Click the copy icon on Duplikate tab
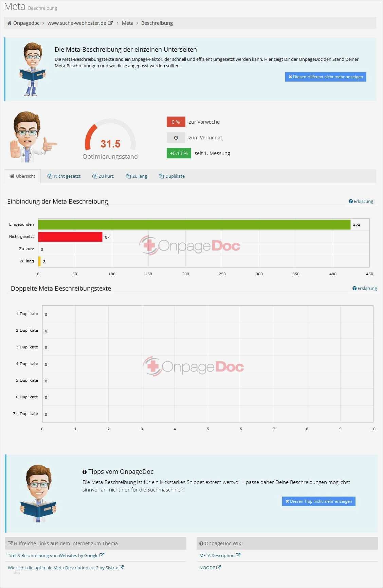The image size is (383, 588). click(161, 176)
